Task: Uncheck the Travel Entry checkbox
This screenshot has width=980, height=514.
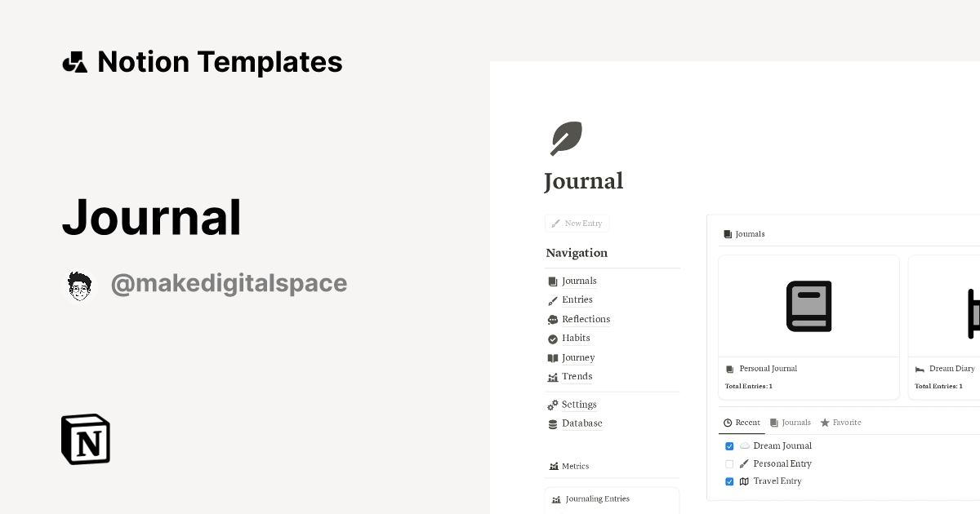Action: (729, 481)
